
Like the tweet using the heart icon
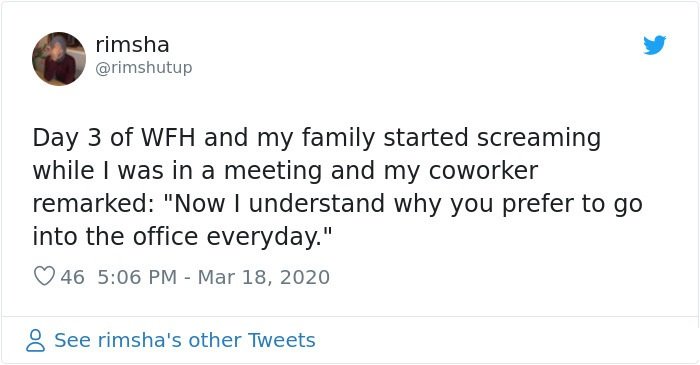[x=44, y=276]
